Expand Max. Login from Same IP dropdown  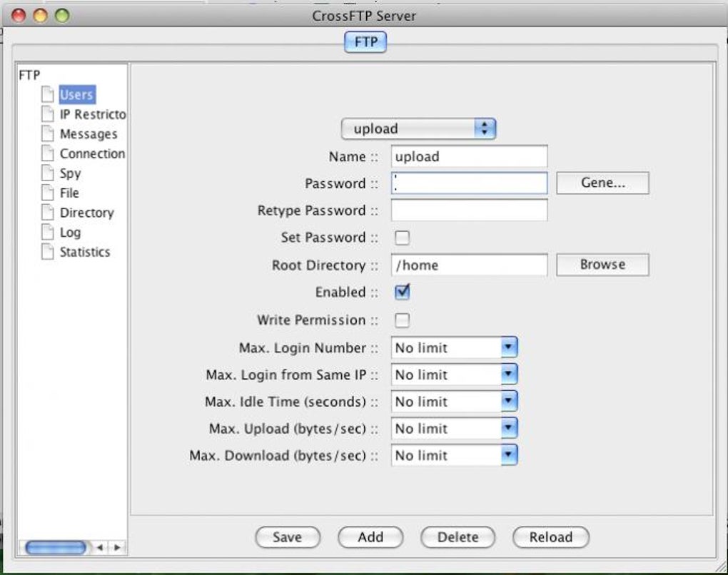click(509, 374)
